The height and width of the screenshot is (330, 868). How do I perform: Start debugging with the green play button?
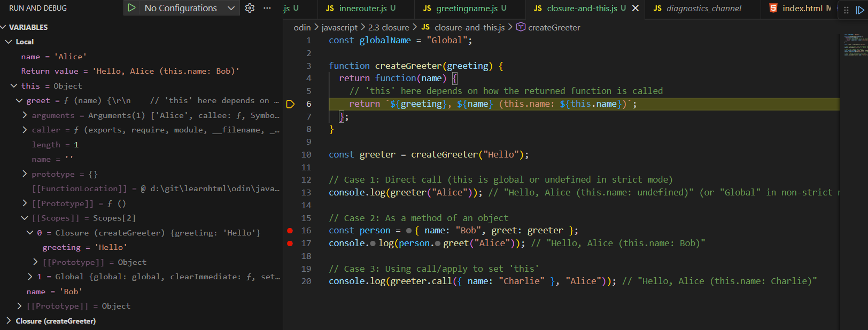(x=131, y=8)
